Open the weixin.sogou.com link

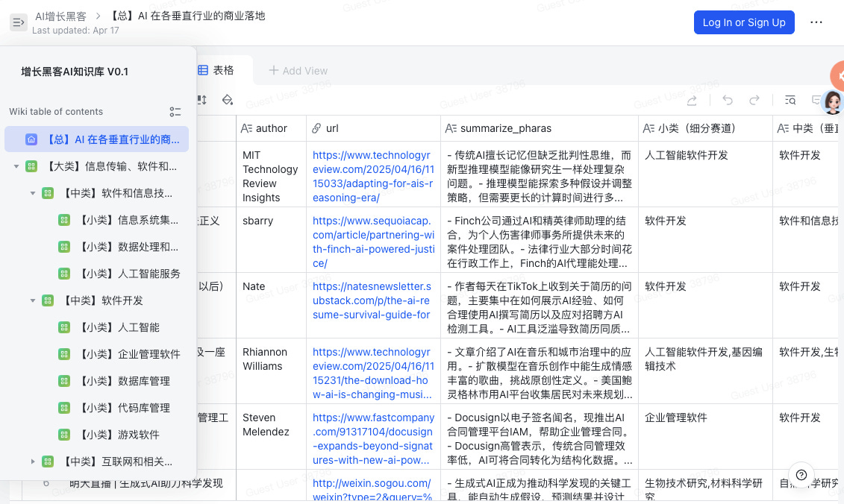(x=372, y=490)
